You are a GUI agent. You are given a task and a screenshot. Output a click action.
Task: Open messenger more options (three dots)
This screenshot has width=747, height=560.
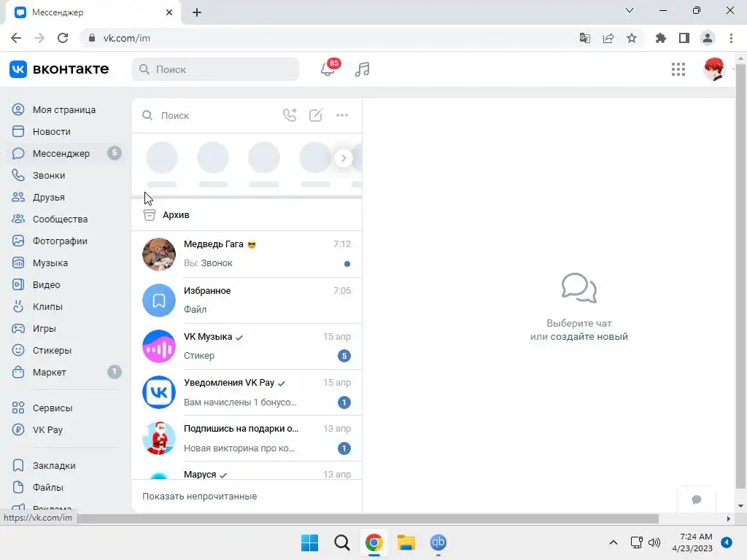[x=342, y=115]
